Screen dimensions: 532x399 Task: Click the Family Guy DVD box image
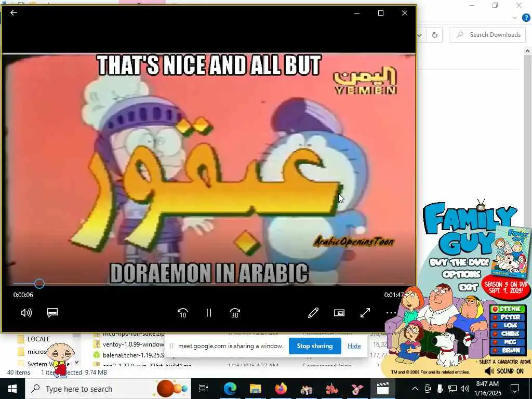point(510,252)
